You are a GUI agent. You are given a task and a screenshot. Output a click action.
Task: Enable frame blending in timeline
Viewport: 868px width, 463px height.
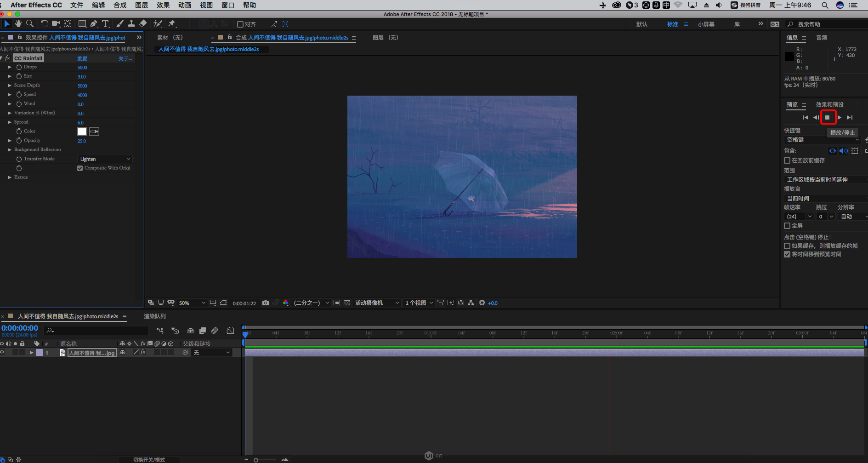coord(203,331)
